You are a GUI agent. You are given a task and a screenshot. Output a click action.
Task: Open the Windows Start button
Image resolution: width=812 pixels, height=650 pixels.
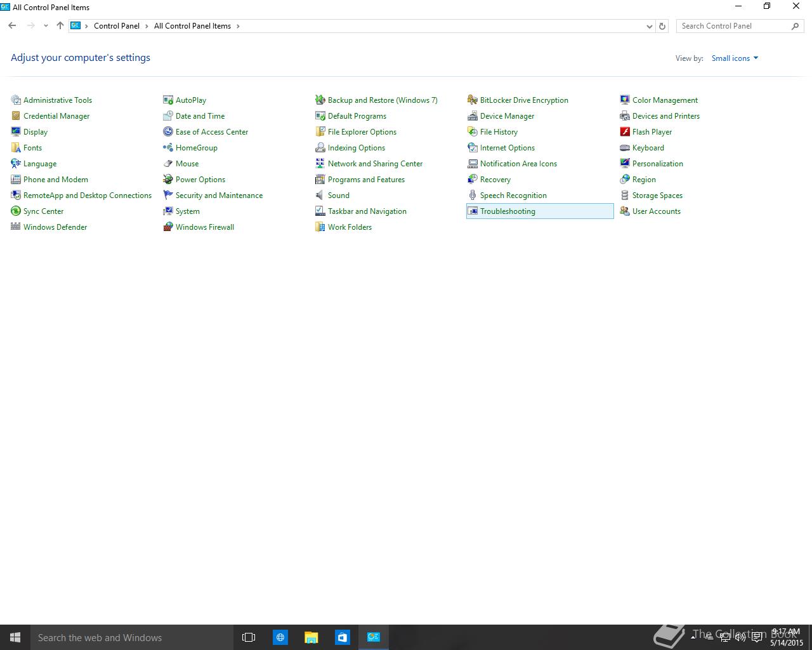click(15, 637)
